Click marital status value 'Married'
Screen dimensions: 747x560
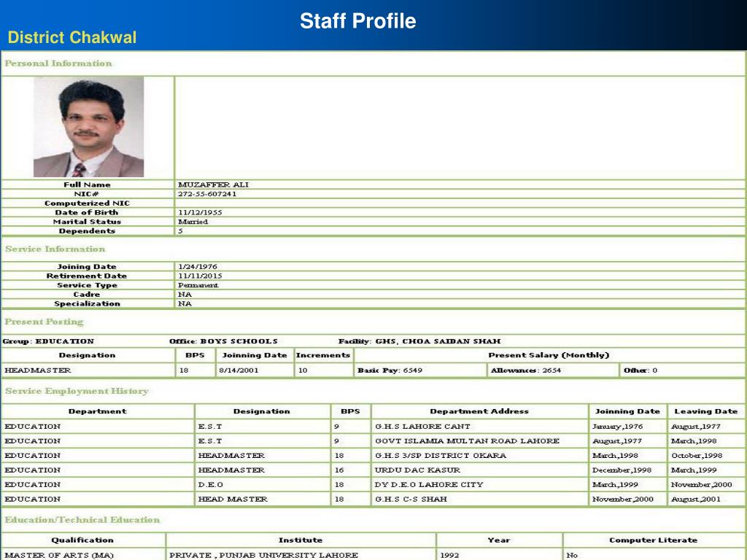(193, 222)
